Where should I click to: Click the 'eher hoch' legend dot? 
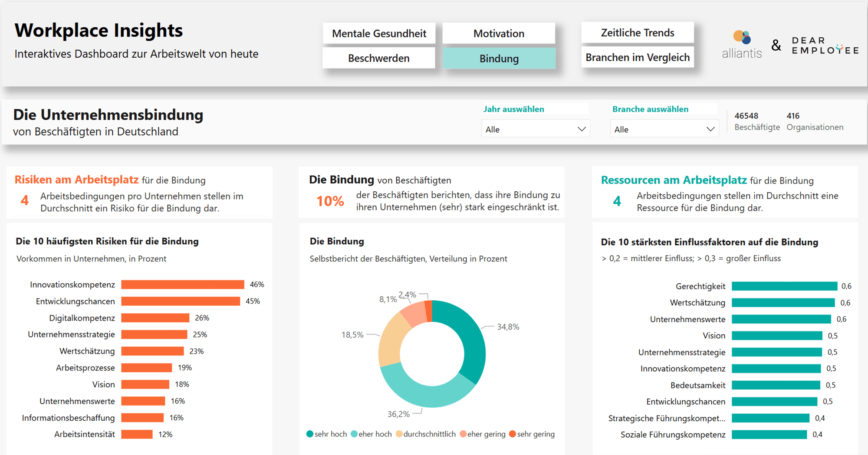click(354, 434)
